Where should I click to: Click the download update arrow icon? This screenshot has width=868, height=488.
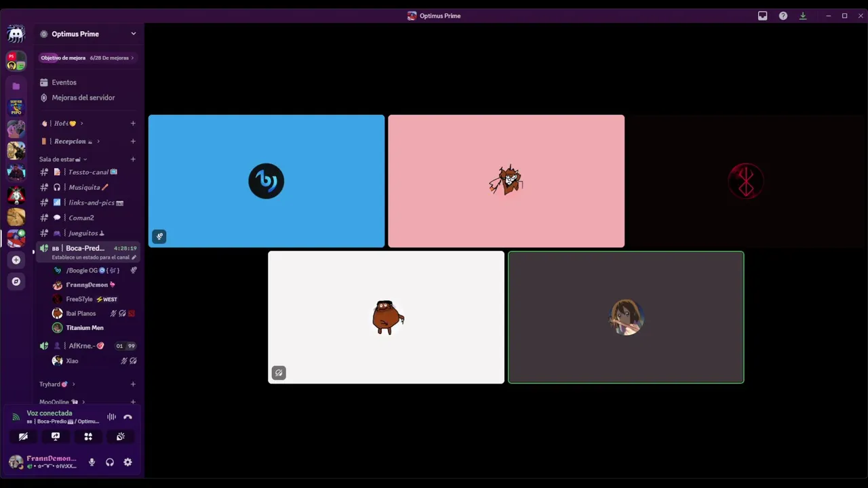tap(803, 16)
